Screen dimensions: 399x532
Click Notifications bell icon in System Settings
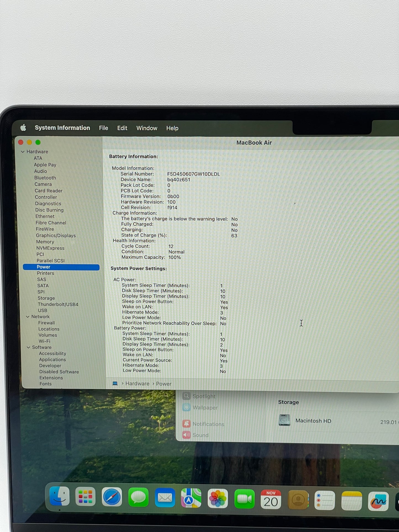click(186, 424)
